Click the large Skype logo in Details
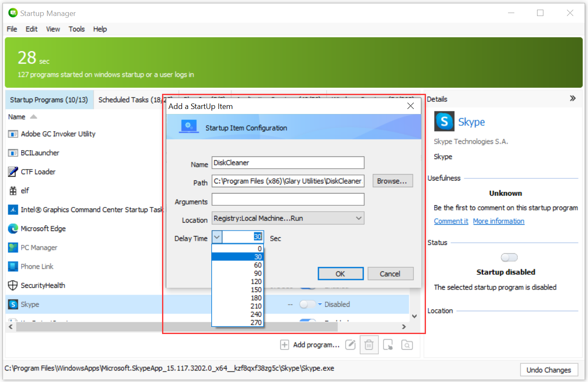The height and width of the screenshot is (382, 588). [444, 122]
